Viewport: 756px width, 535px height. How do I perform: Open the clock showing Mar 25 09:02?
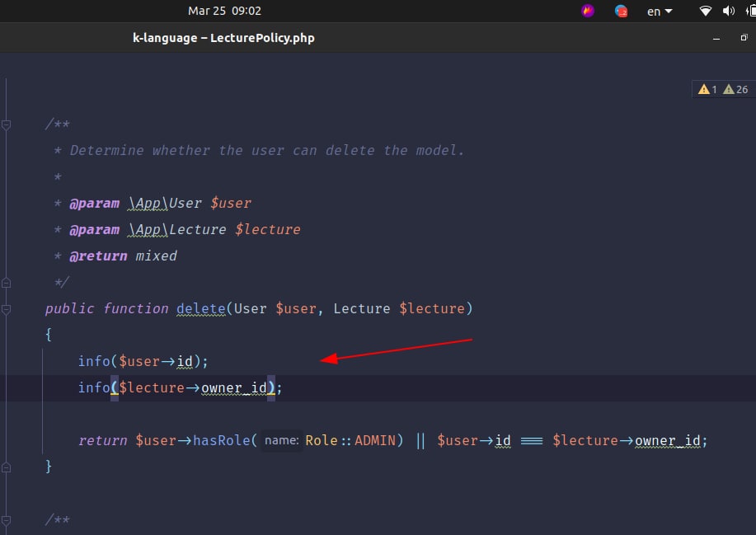225,11
